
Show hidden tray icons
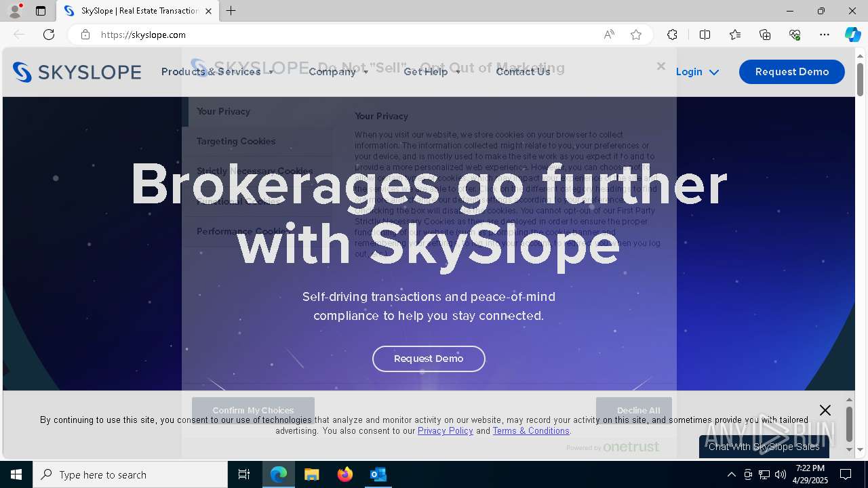(x=731, y=474)
